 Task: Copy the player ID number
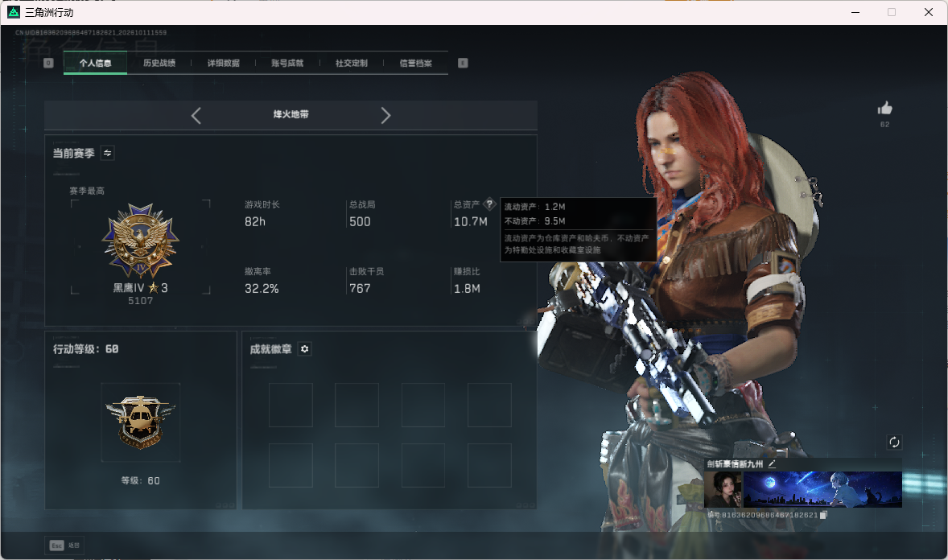(x=822, y=515)
